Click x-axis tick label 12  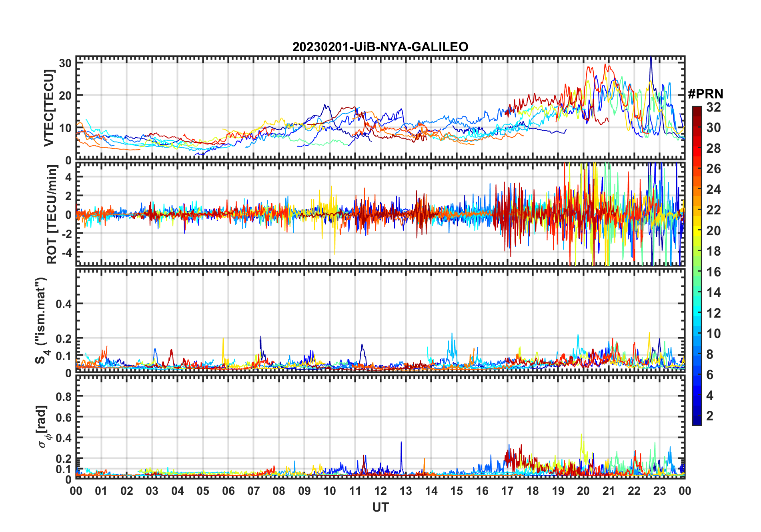tap(380, 491)
